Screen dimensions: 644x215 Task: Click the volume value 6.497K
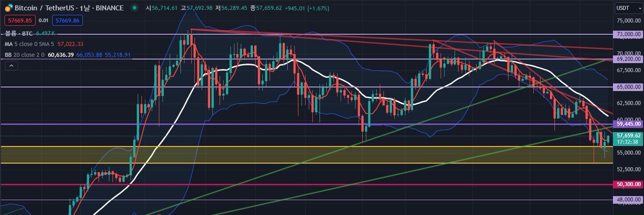point(46,33)
